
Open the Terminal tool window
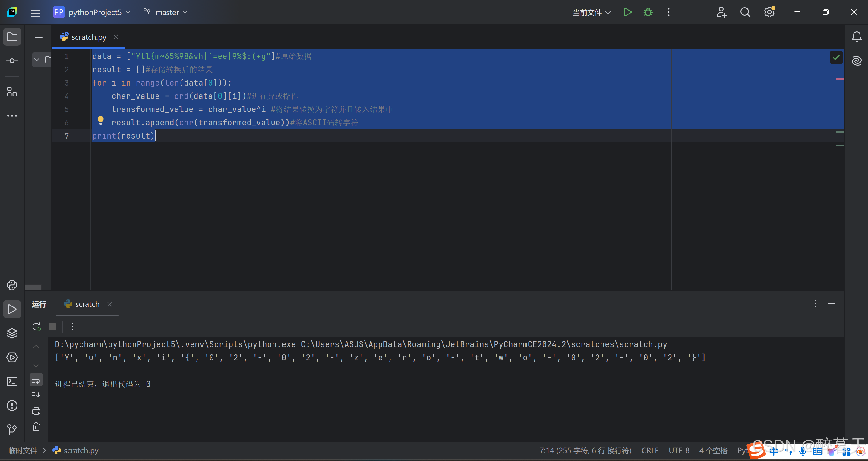click(x=12, y=381)
